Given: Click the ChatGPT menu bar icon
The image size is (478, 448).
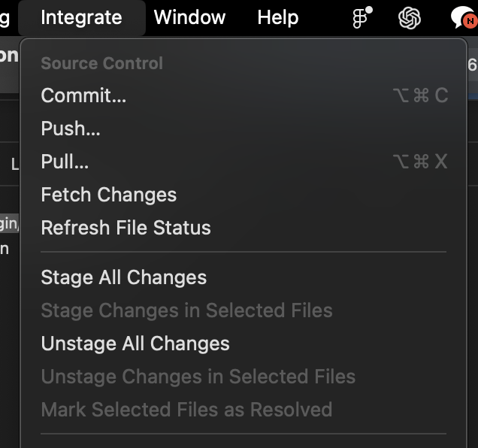Looking at the screenshot, I should point(409,17).
